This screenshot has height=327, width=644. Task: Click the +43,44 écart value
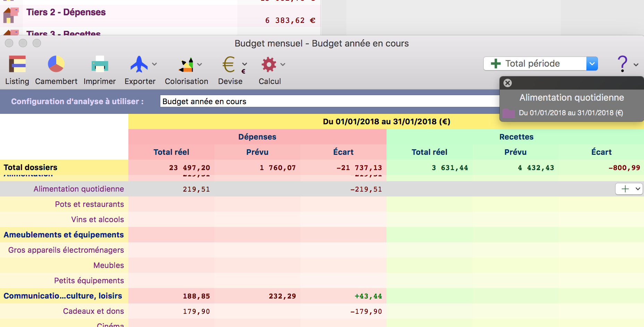[x=368, y=296]
